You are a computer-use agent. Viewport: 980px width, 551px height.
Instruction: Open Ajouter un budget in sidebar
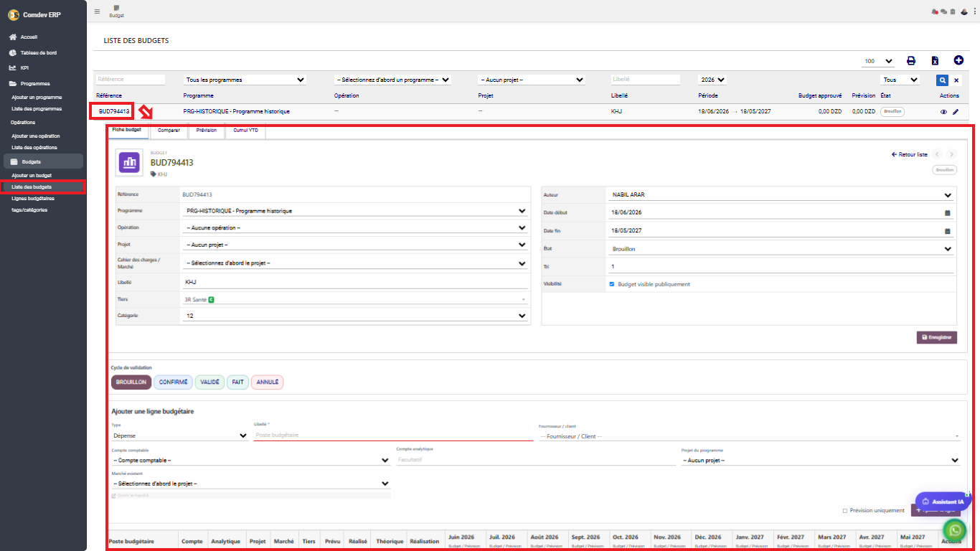pyautogui.click(x=32, y=175)
